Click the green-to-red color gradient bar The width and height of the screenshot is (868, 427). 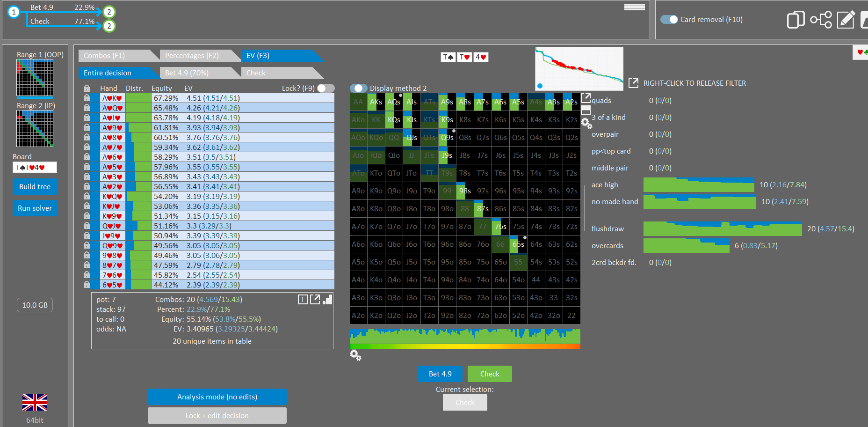pyautogui.click(x=465, y=346)
